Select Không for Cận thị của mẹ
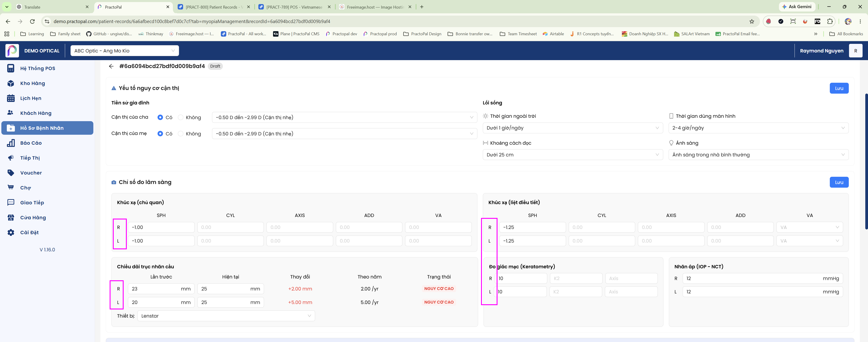Screen dimensions: 868x342 tap(181, 133)
